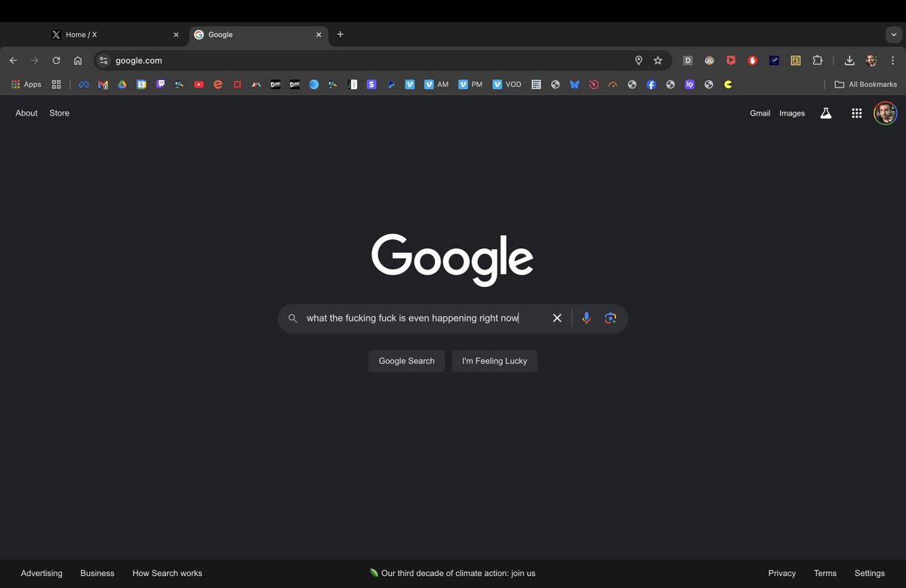Open the Business footer link
This screenshot has height=588, width=906.
97,574
